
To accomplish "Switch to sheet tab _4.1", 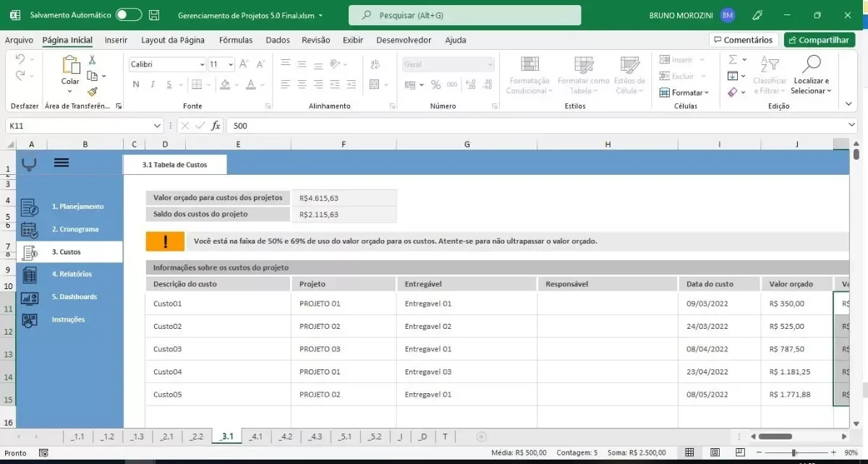I will coord(255,437).
